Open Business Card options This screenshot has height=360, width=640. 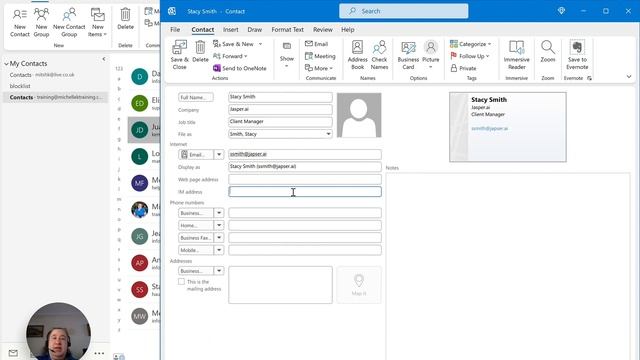408,55
